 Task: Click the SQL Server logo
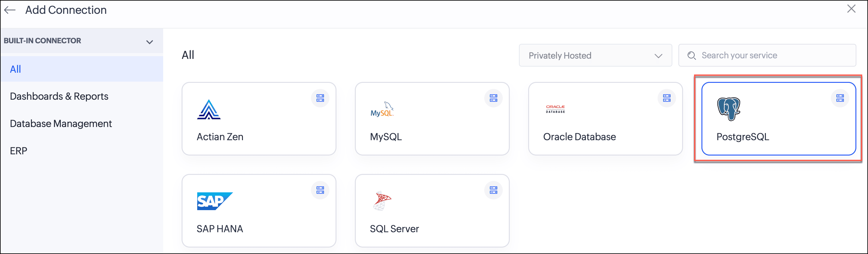click(x=382, y=201)
